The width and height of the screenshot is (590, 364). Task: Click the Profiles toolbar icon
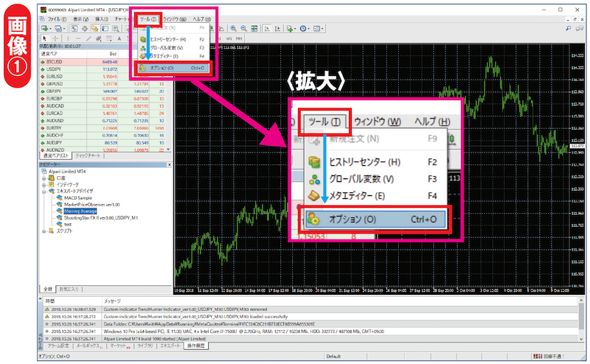pos(58,28)
